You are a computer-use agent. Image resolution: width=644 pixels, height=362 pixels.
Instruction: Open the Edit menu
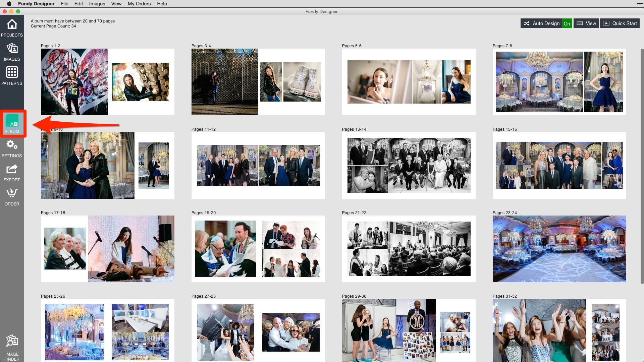click(78, 4)
